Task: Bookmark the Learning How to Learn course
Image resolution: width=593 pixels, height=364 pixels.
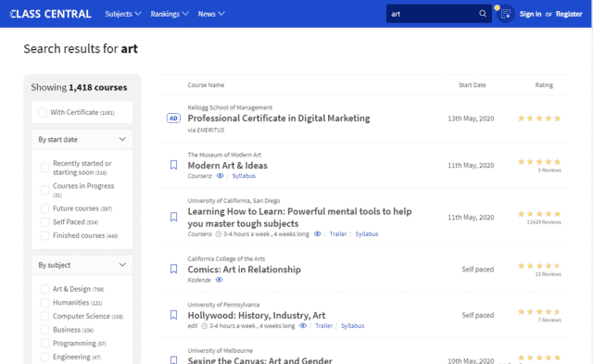Action: [x=173, y=217]
